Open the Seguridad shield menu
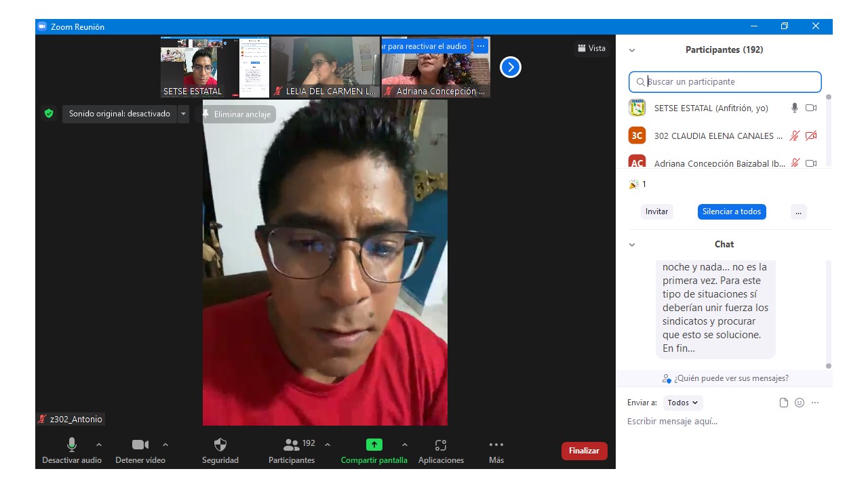The height and width of the screenshot is (488, 868). tap(220, 451)
